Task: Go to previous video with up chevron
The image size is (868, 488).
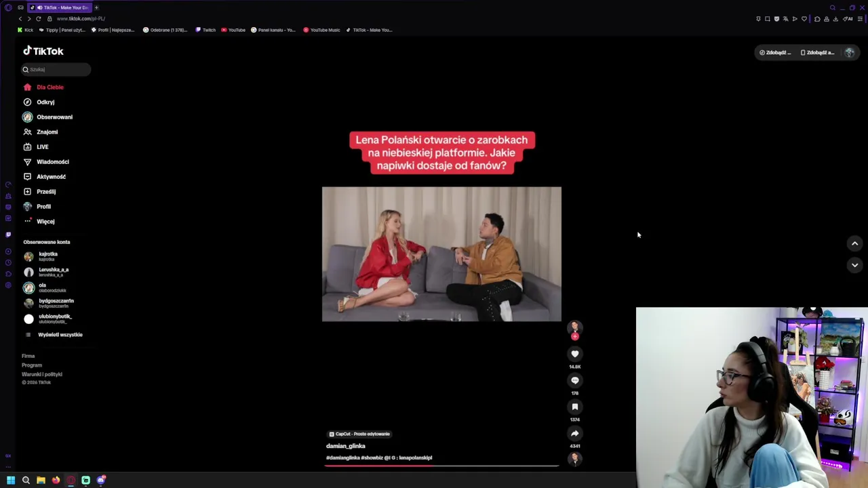Action: (x=854, y=243)
